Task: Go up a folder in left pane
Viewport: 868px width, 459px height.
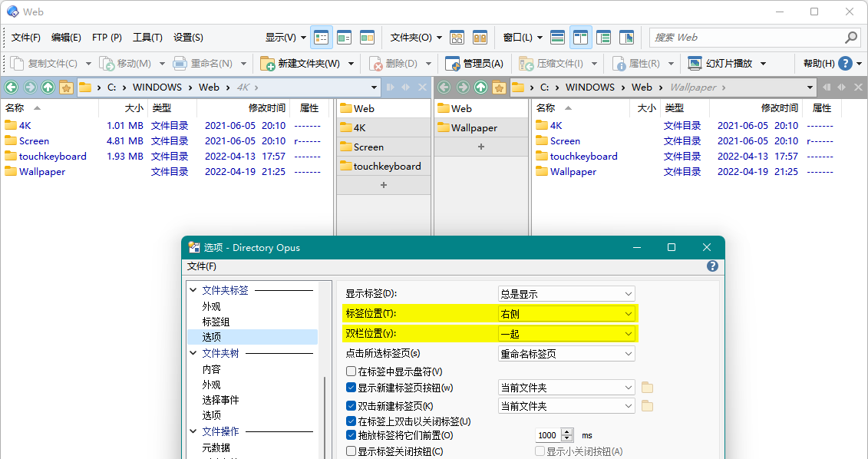Action: point(48,88)
